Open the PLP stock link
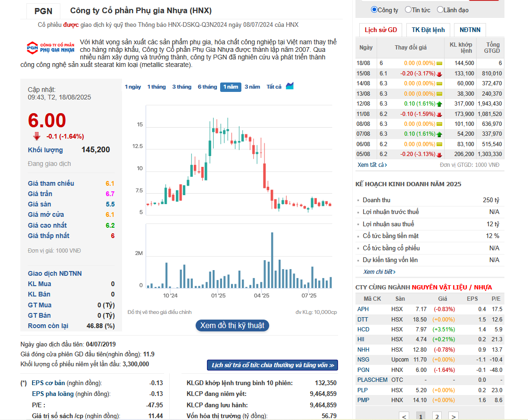The image size is (528, 420). coord(363,390)
